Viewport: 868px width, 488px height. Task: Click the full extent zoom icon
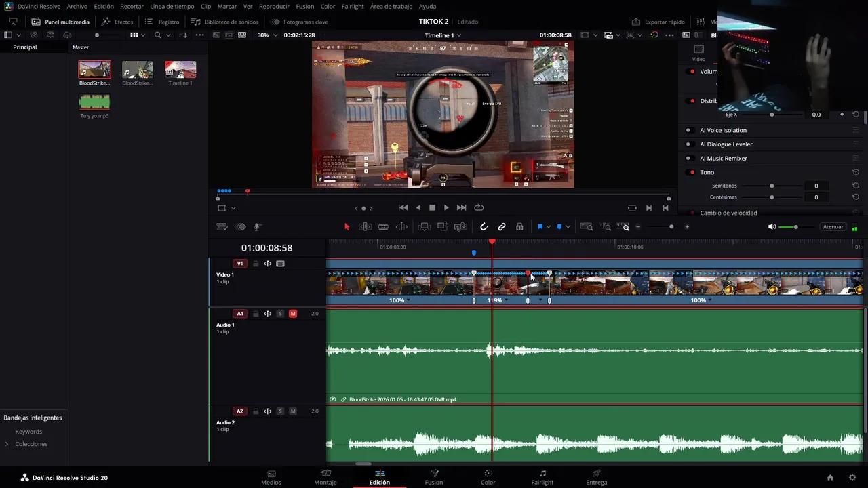587,227
